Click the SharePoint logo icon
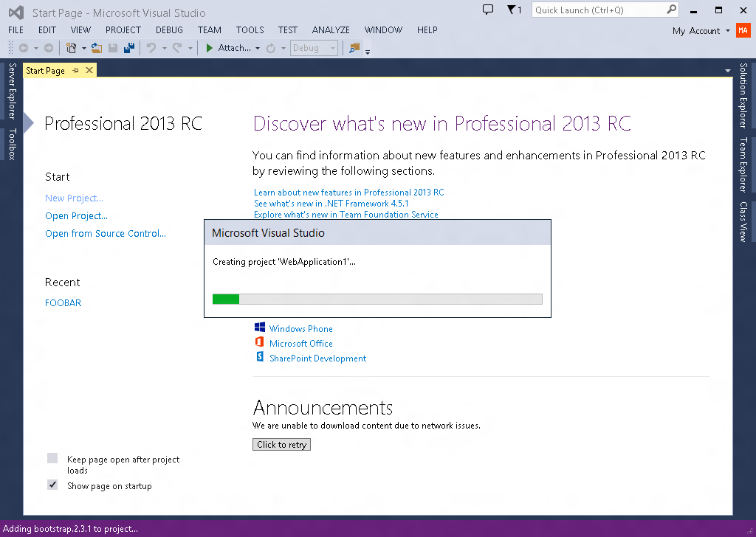This screenshot has height=537, width=756. coord(260,357)
